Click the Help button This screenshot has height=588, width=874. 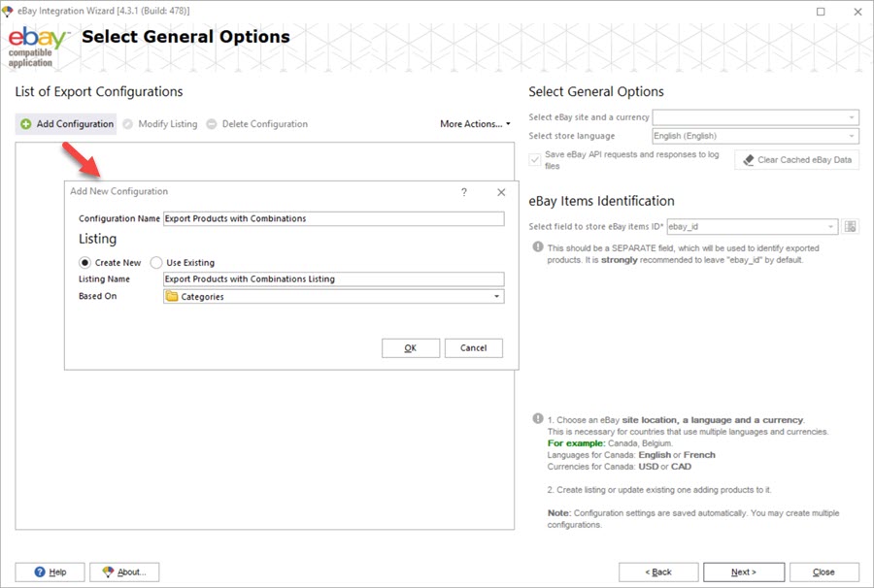coord(50,572)
